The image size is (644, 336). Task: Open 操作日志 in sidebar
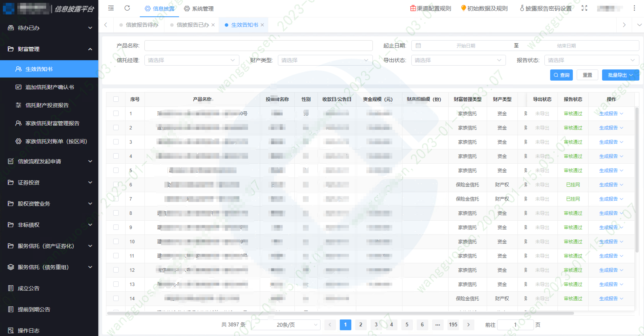coord(49,330)
